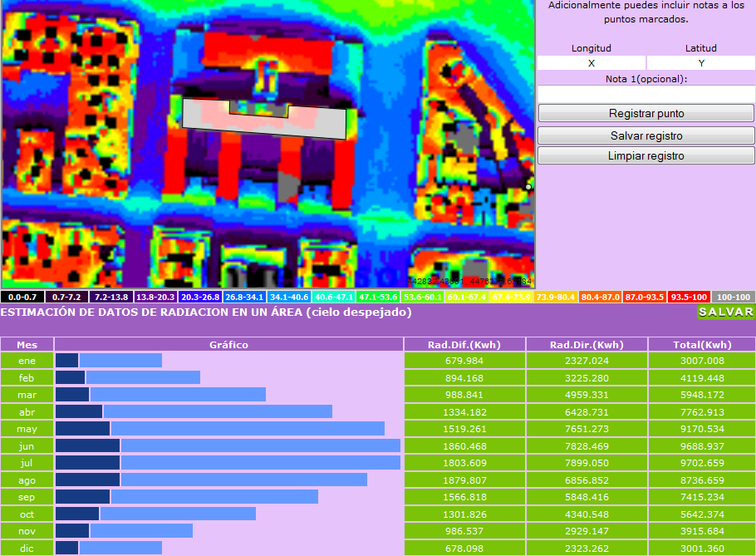
Task: Click the dic total value 3001.360
Action: [x=701, y=549]
